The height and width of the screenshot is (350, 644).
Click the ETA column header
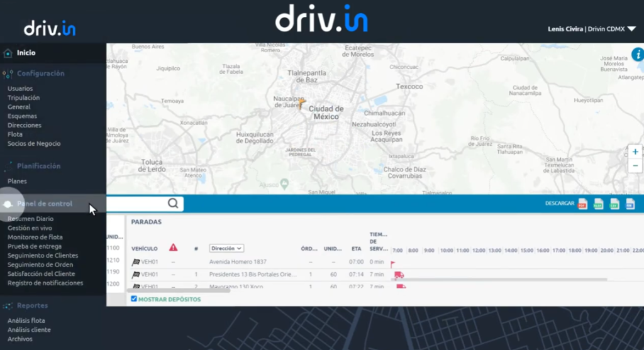click(356, 249)
